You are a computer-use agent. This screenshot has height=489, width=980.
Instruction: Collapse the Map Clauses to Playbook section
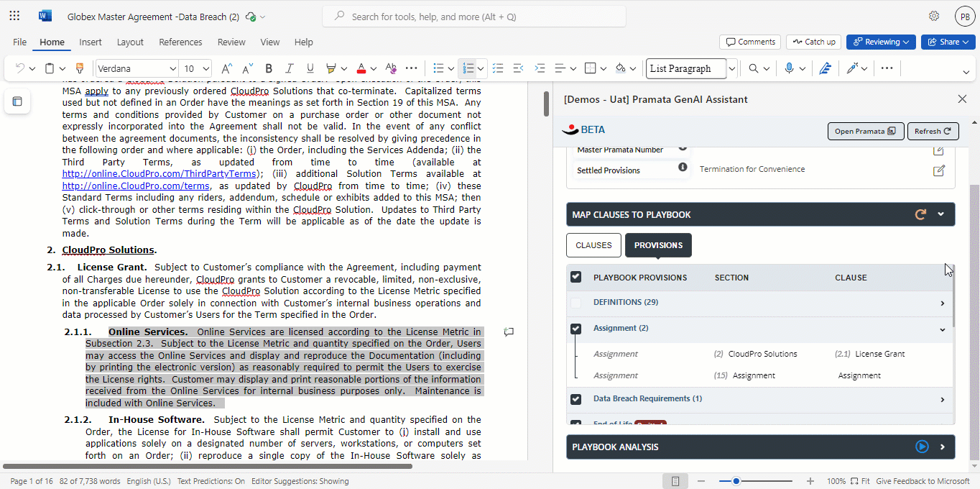(x=940, y=214)
